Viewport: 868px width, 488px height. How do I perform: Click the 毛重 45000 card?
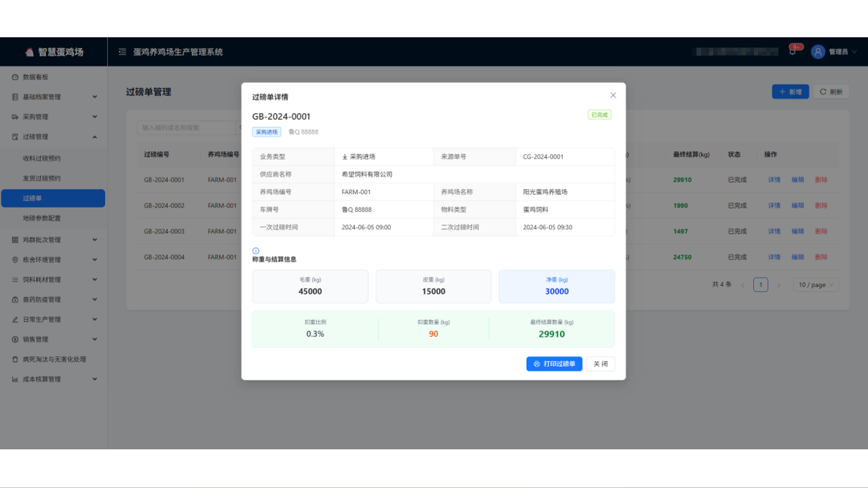310,286
